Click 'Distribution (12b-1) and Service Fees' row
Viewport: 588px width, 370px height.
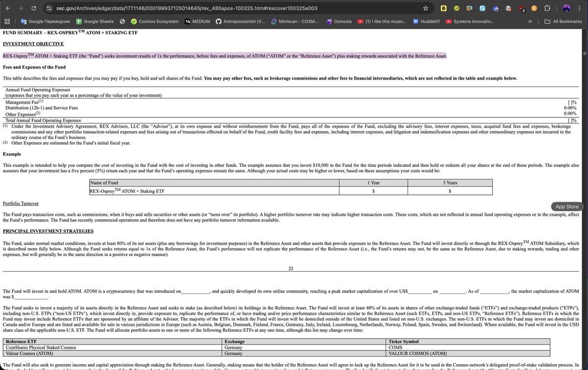[42, 108]
